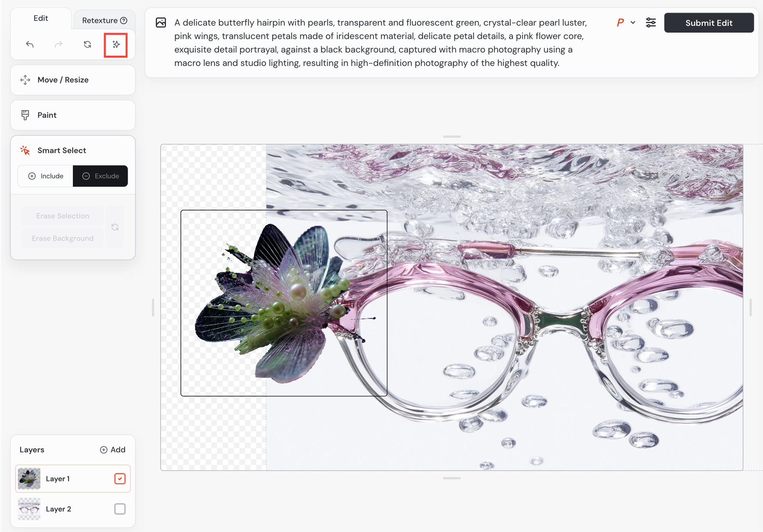
Task: Click the refresh icon beside Erase Selection
Action: click(115, 227)
